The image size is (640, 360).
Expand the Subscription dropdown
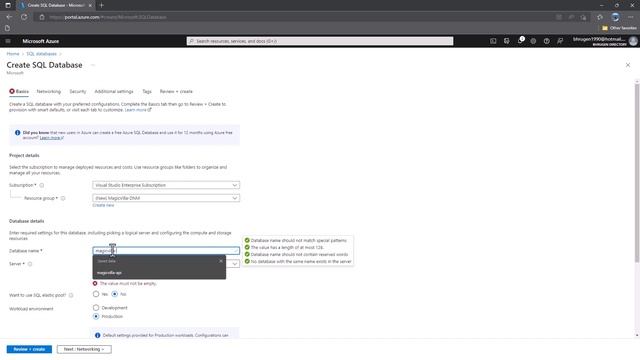[166, 185]
